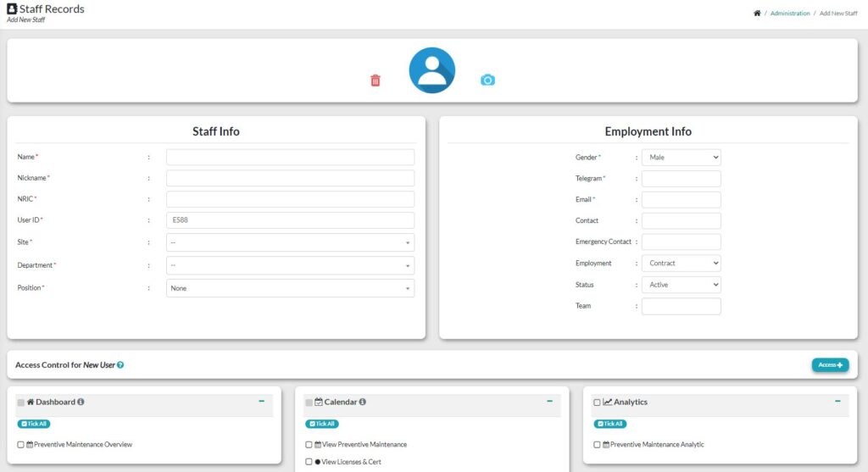Click the red trash delete photo icon

pyautogui.click(x=376, y=81)
